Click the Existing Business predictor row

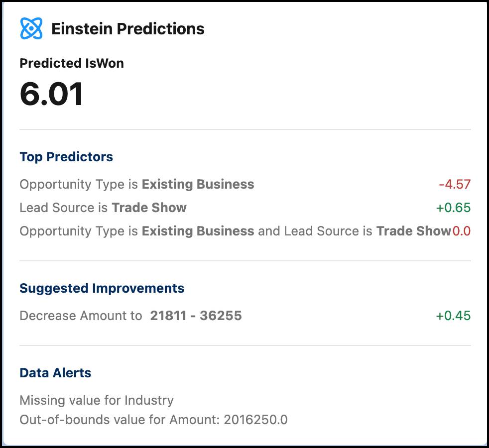coord(136,184)
